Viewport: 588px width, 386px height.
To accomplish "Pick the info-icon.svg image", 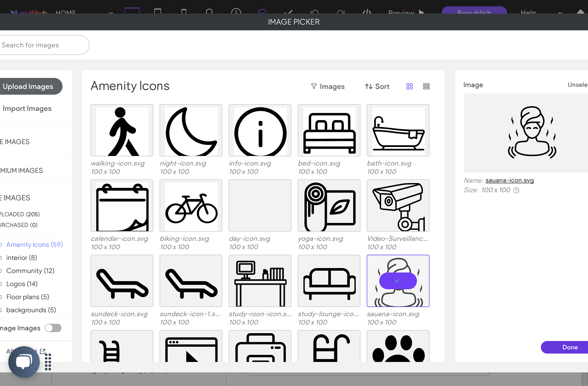I will pyautogui.click(x=260, y=130).
